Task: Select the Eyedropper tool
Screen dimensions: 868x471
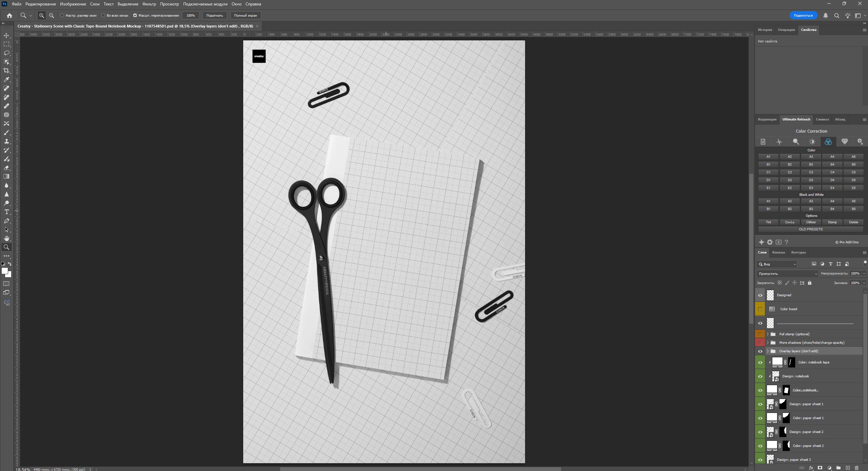Action: (x=6, y=79)
